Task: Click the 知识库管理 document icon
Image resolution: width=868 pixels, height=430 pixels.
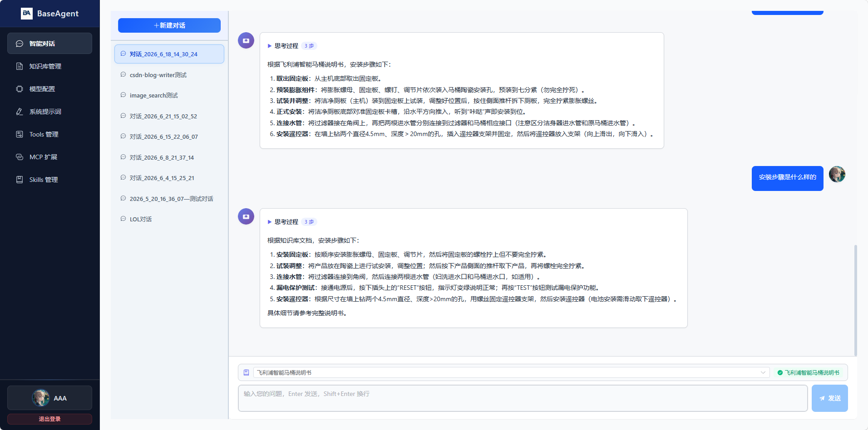Action: pyautogui.click(x=20, y=66)
